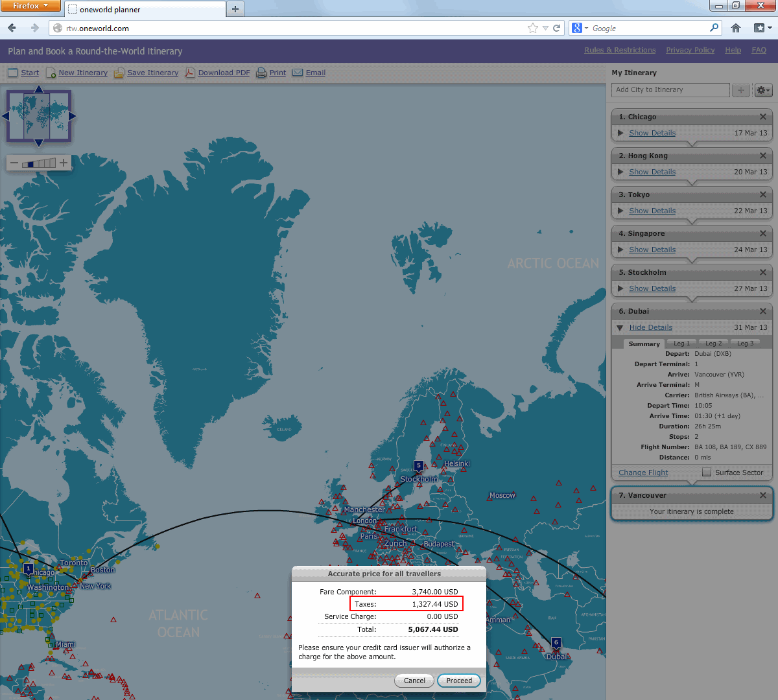This screenshot has width=778, height=700.
Task: Pan the map north with up arrow
Action: (x=39, y=89)
